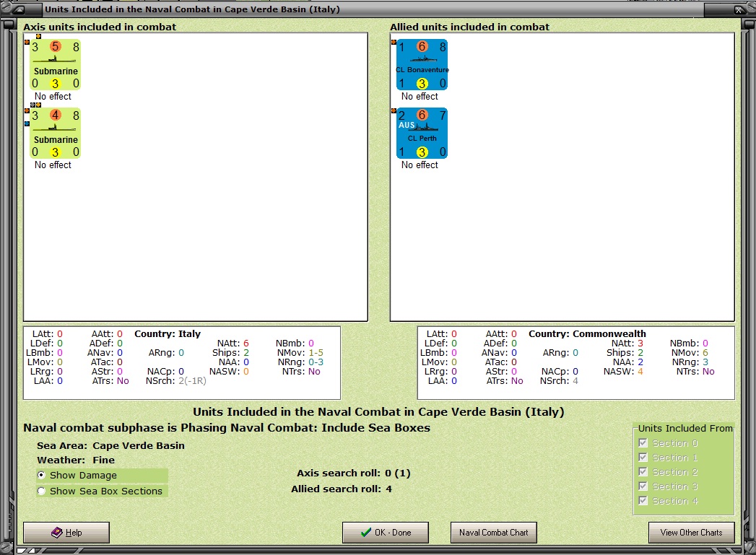
Task: Click 'Allied units included in combat' heading
Action: (x=469, y=27)
